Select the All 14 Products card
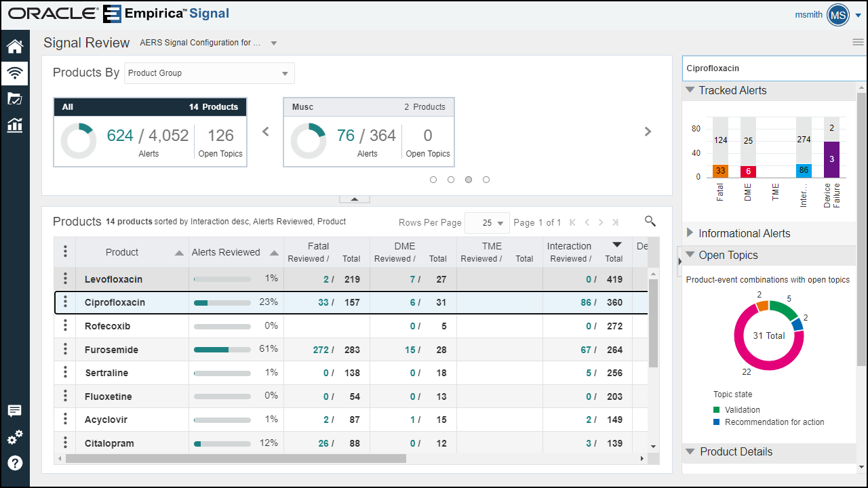Viewport: 868px width, 488px height. coord(151,132)
